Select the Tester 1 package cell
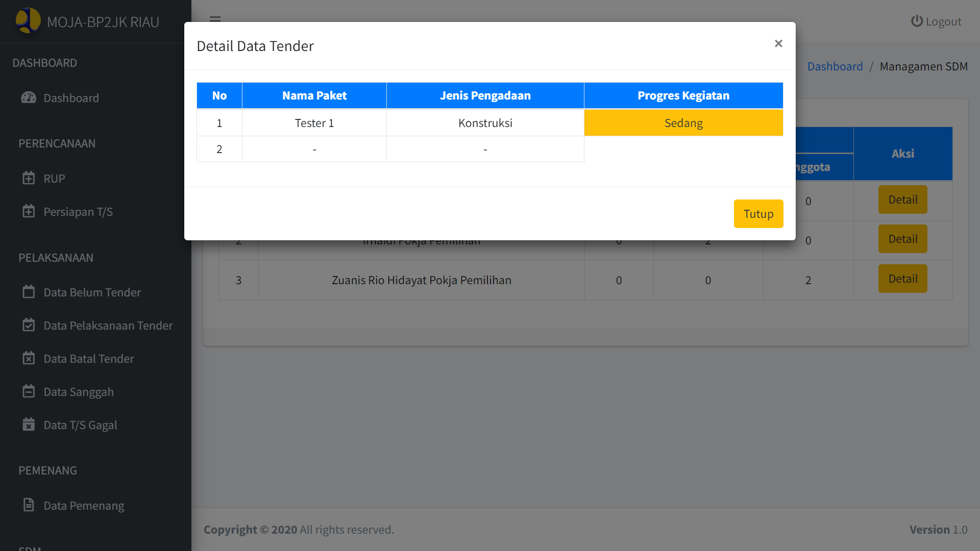This screenshot has height=551, width=980. (314, 123)
